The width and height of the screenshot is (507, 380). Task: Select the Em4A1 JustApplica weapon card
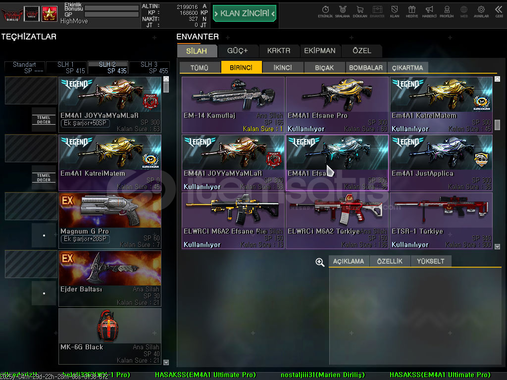pyautogui.click(x=442, y=163)
